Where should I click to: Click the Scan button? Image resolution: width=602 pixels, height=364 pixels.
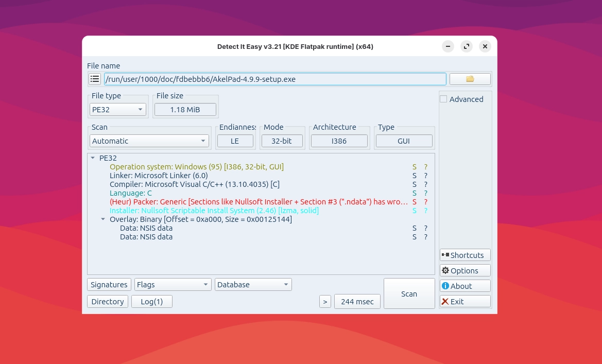(x=409, y=294)
